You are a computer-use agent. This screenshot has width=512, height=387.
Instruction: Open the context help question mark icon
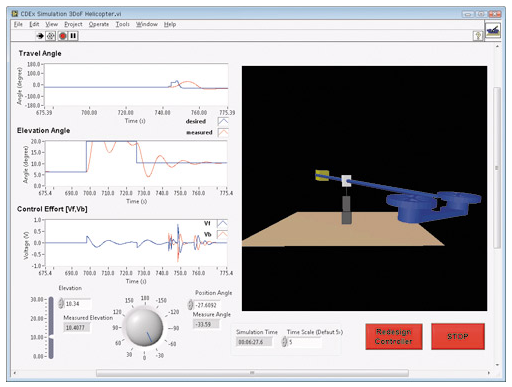tap(478, 36)
